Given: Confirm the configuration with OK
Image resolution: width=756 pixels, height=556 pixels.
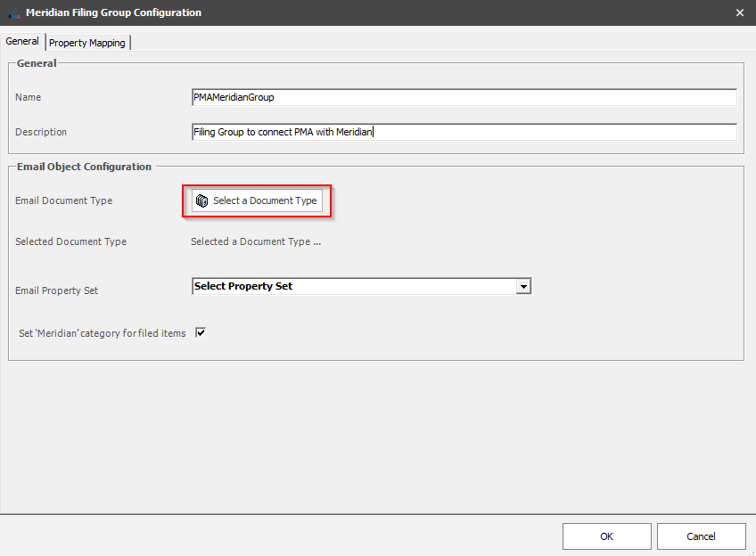Looking at the screenshot, I should pyautogui.click(x=606, y=536).
